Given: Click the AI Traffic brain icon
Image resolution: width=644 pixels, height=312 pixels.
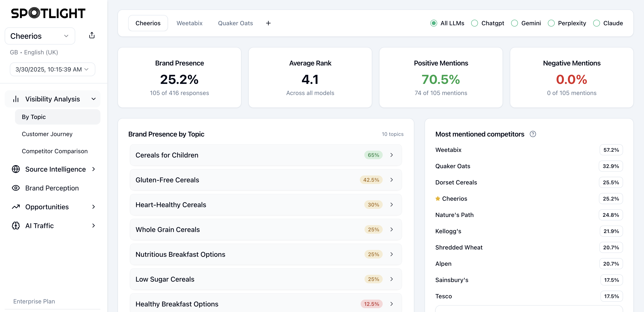Looking at the screenshot, I should coord(16,226).
